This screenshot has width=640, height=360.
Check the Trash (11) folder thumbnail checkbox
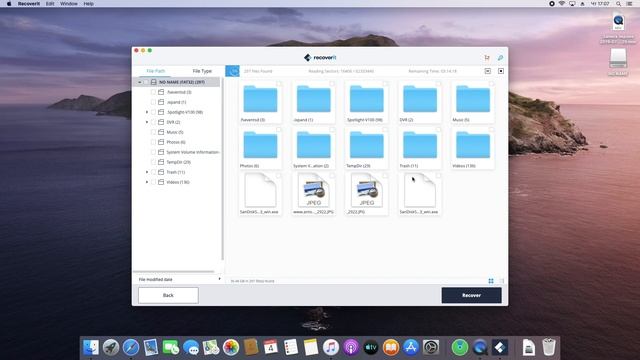click(x=438, y=130)
